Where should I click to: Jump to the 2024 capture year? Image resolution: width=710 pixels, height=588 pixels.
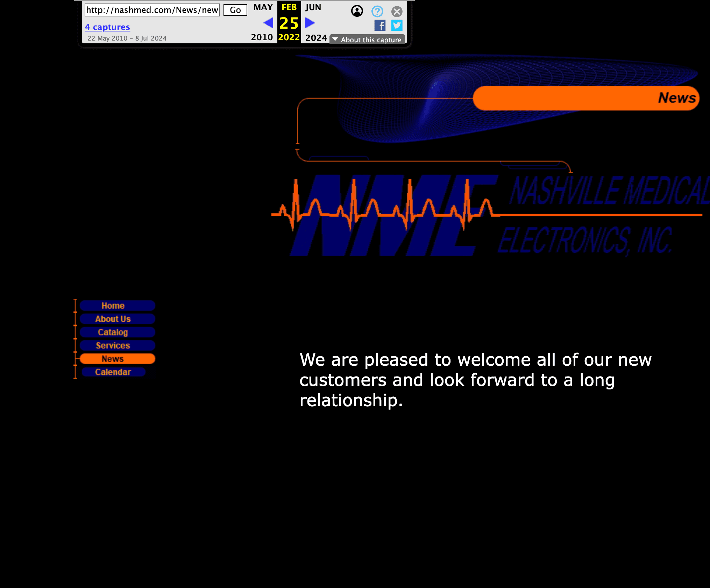coord(316,38)
